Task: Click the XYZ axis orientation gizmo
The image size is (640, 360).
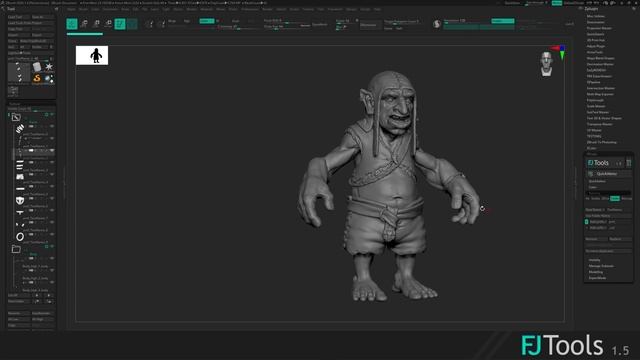Action: (559, 52)
